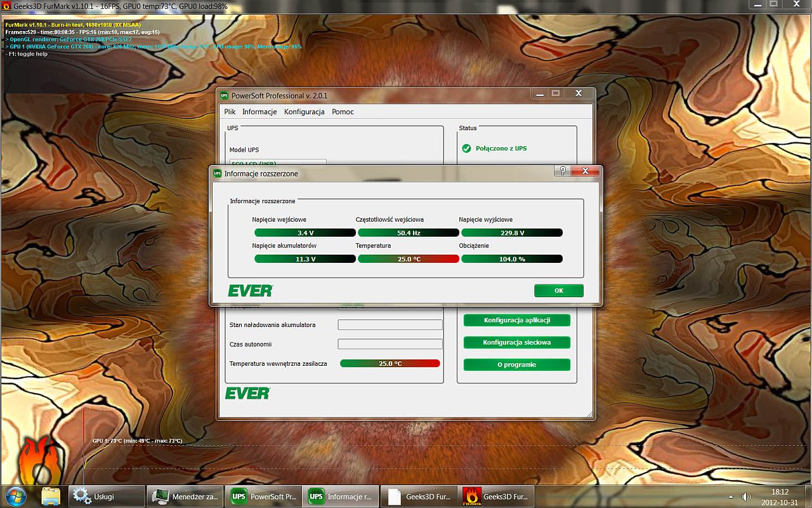
Task: Switch to the Geeks3D Fur... text document taskbar item
Action: (x=420, y=497)
